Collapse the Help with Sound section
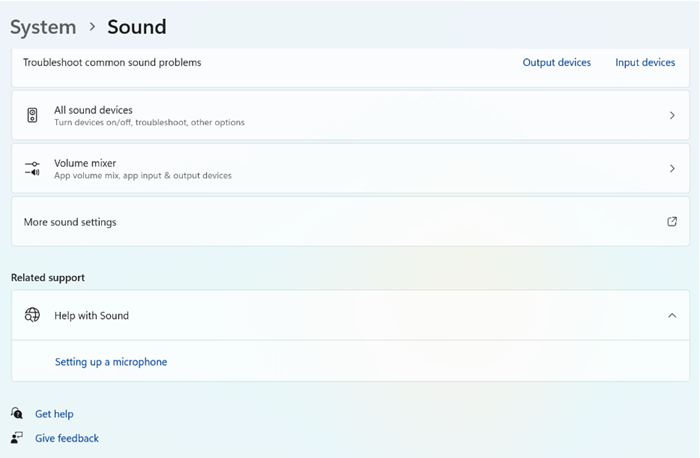Image resolution: width=700 pixels, height=458 pixels. coord(672,315)
